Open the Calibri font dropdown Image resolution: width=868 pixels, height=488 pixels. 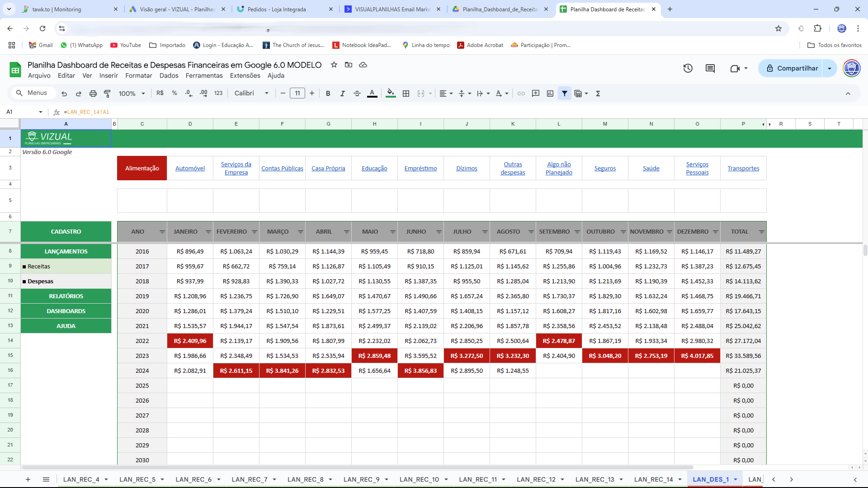click(251, 94)
